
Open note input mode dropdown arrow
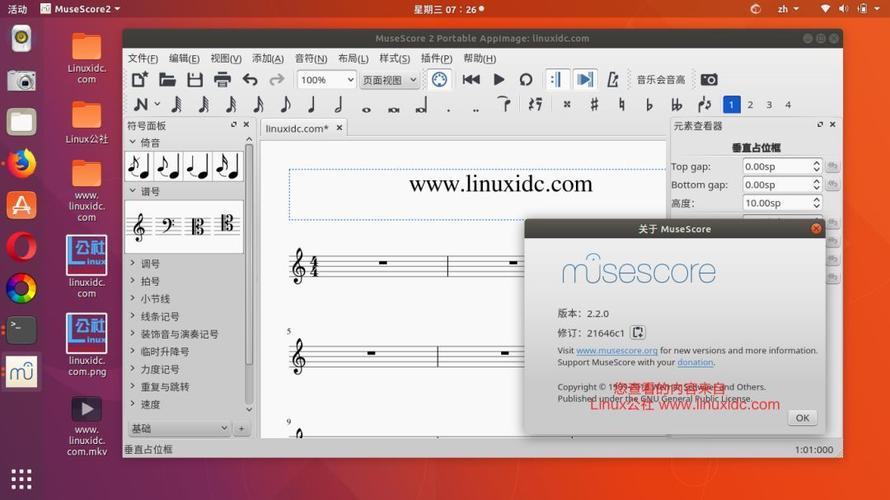157,104
